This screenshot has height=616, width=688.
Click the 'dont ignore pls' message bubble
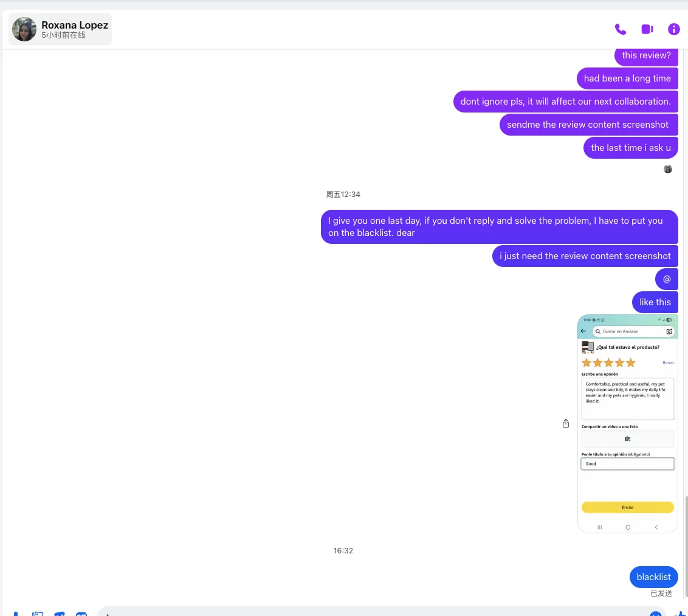(566, 102)
